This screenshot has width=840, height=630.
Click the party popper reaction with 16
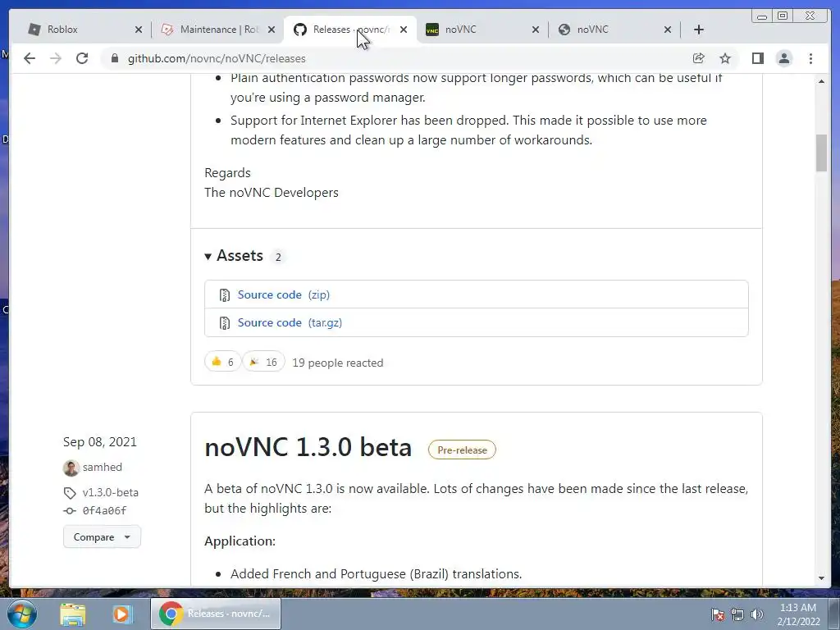tap(263, 362)
